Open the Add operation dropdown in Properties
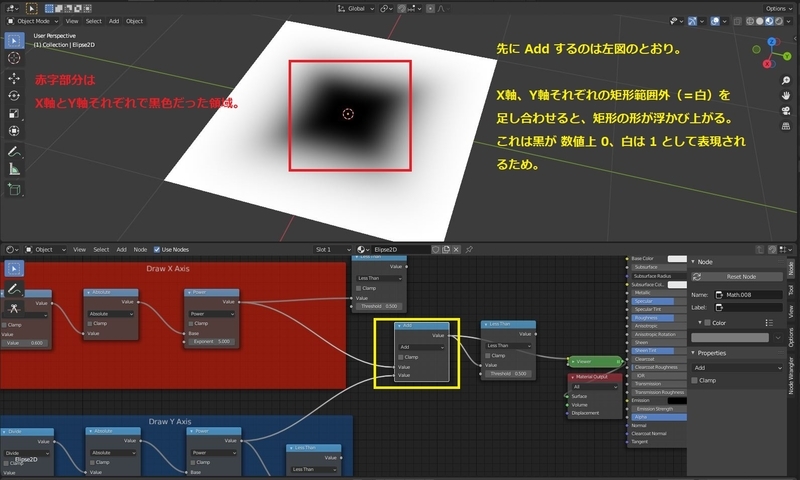The height and width of the screenshot is (480, 800). click(x=737, y=368)
